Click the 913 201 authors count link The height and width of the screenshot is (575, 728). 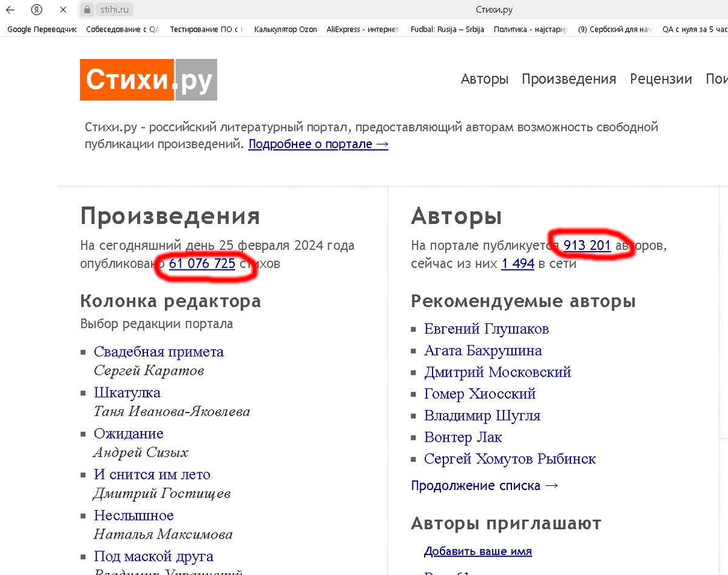(x=587, y=245)
